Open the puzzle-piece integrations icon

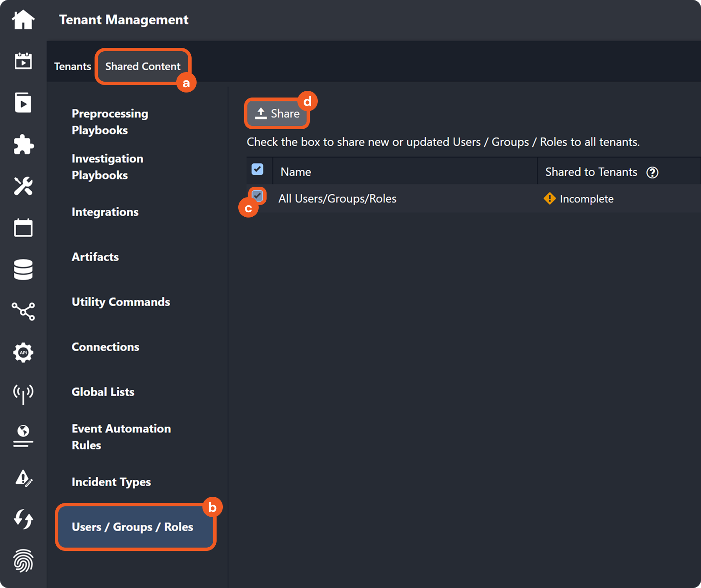(23, 145)
